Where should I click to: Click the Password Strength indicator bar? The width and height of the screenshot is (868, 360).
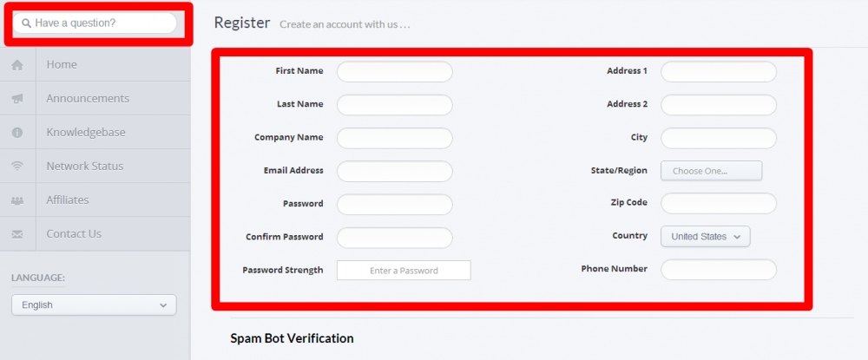[404, 271]
